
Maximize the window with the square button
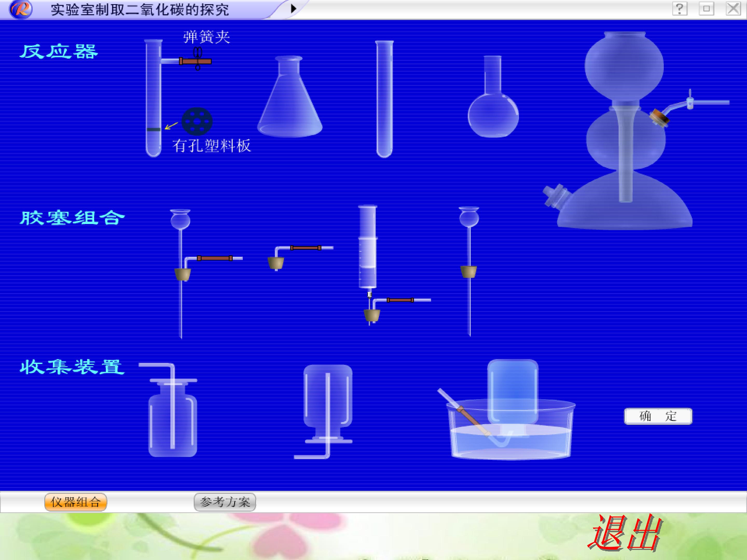click(707, 9)
